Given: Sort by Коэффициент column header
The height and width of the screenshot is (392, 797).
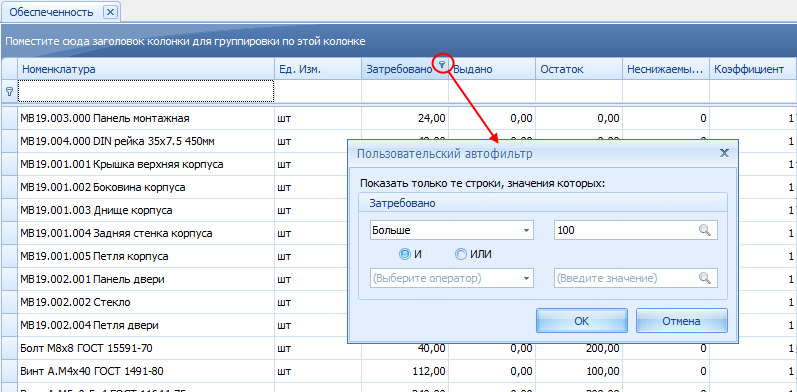Looking at the screenshot, I should 753,69.
